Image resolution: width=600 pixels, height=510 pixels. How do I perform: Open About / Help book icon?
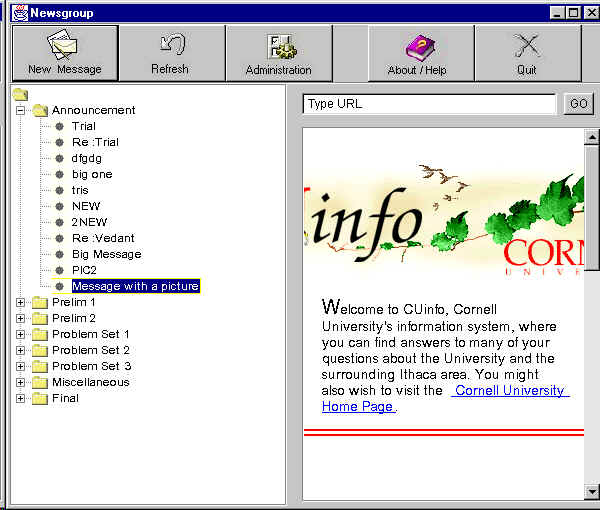[x=417, y=45]
